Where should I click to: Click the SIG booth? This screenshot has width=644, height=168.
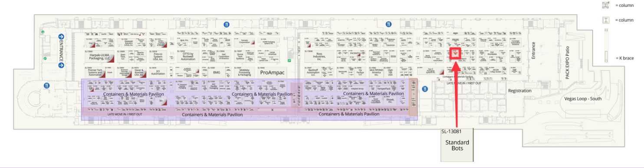point(161,101)
